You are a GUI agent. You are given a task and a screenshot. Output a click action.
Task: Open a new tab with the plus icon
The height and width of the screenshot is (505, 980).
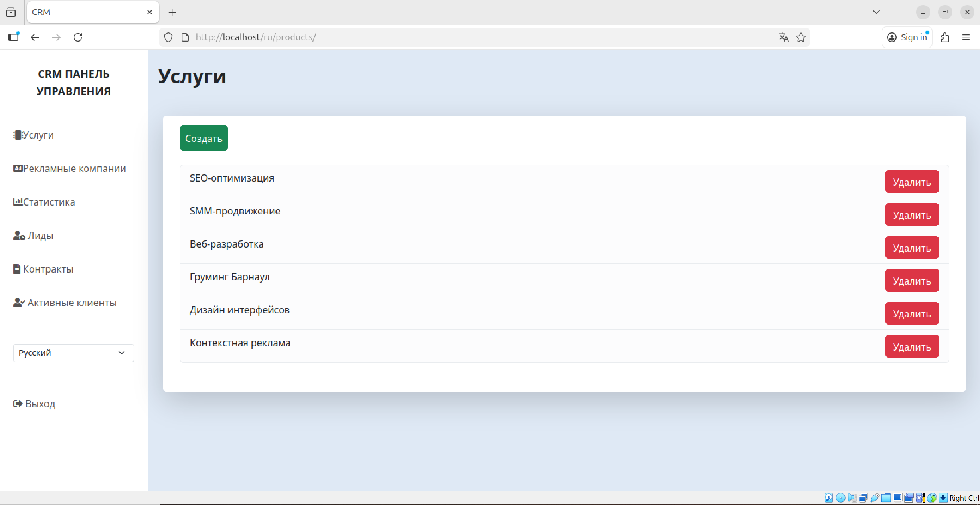[172, 12]
